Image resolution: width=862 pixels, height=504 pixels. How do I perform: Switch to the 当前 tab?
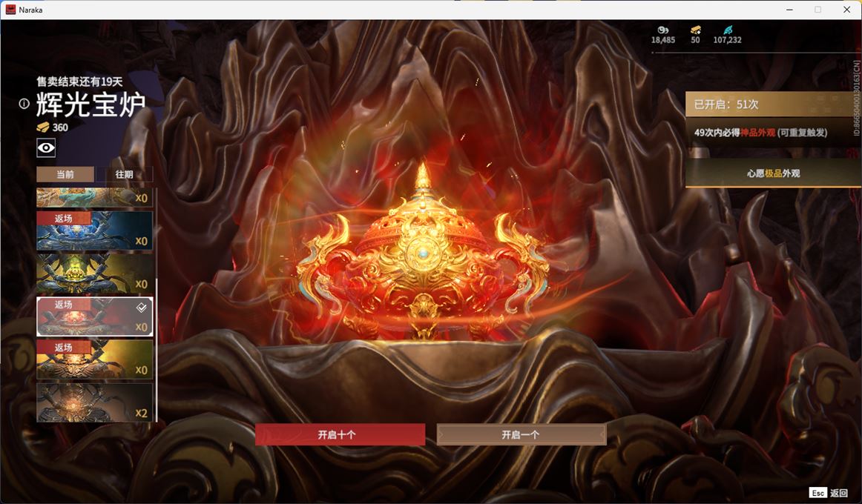click(x=65, y=174)
